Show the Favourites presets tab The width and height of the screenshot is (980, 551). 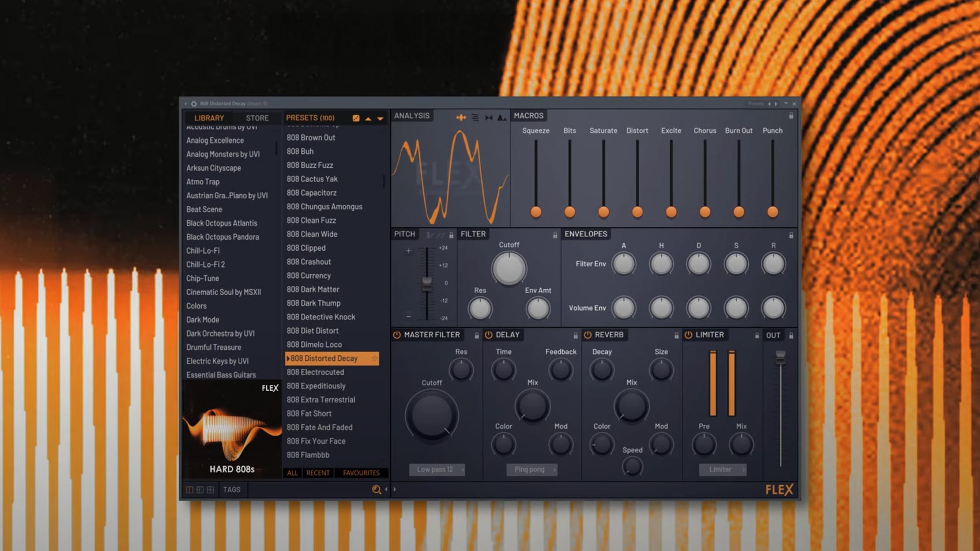[361, 473]
